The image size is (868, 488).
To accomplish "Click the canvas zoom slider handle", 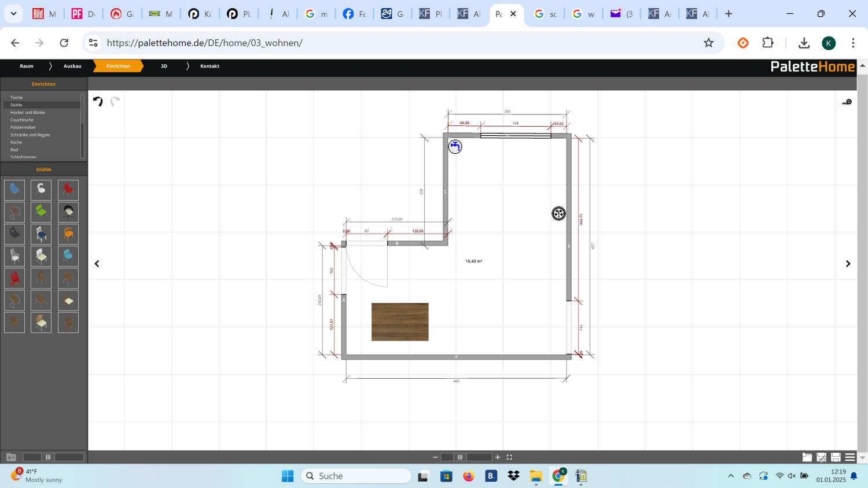I will (x=460, y=457).
